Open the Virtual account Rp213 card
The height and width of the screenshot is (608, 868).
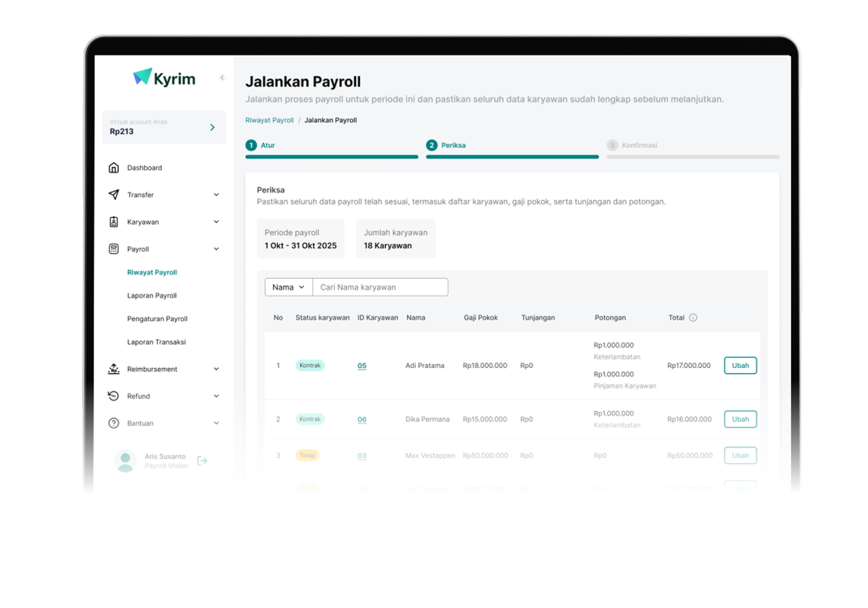pyautogui.click(x=164, y=127)
